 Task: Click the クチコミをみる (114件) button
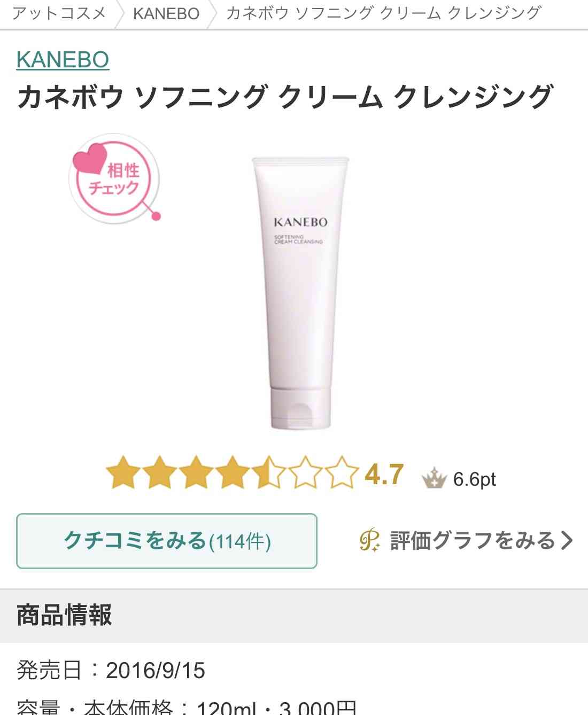point(167,541)
